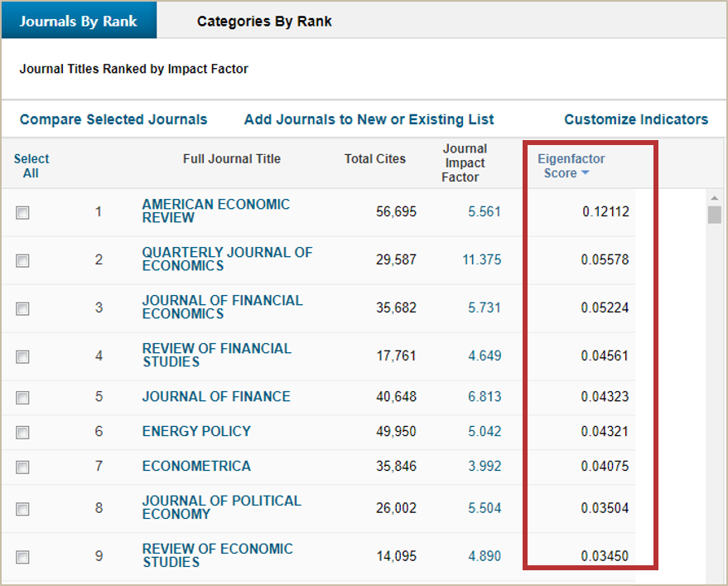The image size is (728, 586).
Task: Select the Journals By Rank tab
Action: tap(78, 22)
